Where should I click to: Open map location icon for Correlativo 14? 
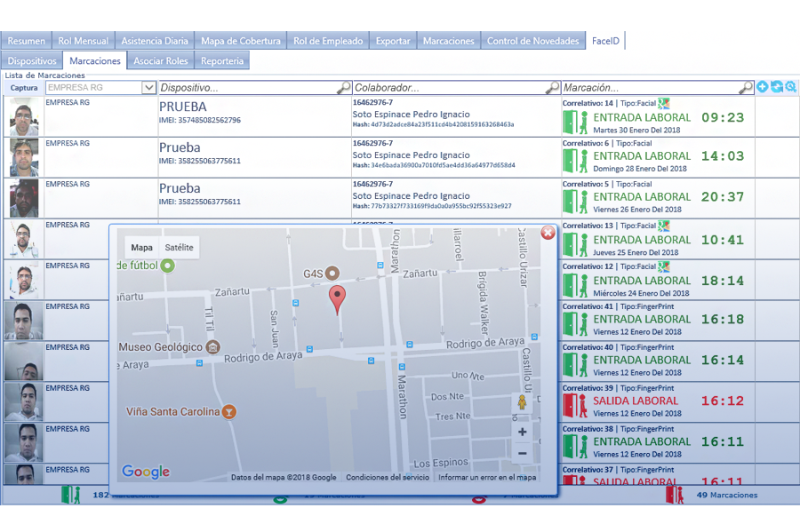[x=663, y=103]
